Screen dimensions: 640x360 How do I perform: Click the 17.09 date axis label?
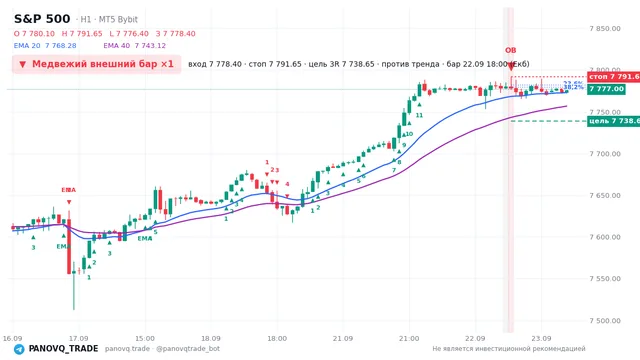tap(78, 338)
